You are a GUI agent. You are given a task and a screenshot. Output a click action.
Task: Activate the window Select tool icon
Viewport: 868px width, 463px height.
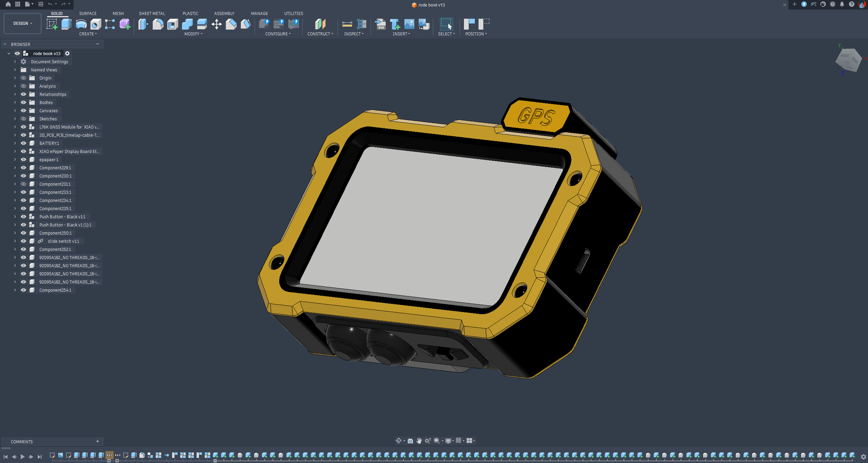[x=446, y=24]
